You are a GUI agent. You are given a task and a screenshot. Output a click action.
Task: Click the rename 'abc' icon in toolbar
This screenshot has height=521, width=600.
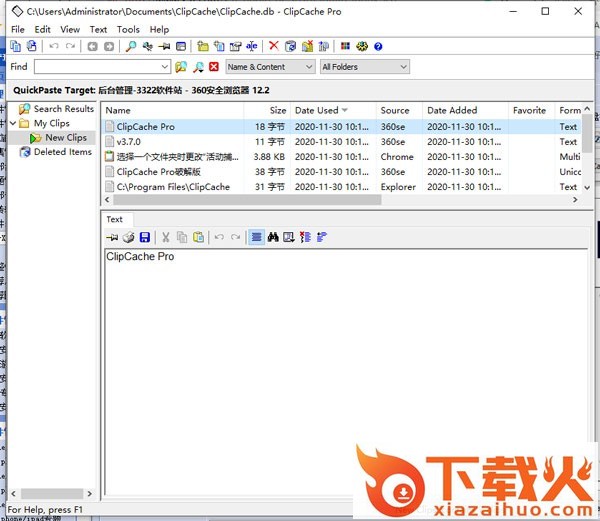[x=252, y=46]
